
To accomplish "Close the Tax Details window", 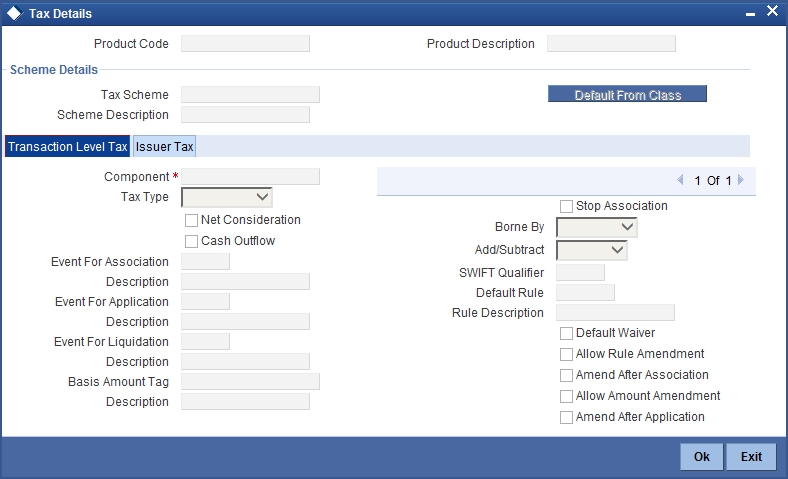I will pos(772,12).
